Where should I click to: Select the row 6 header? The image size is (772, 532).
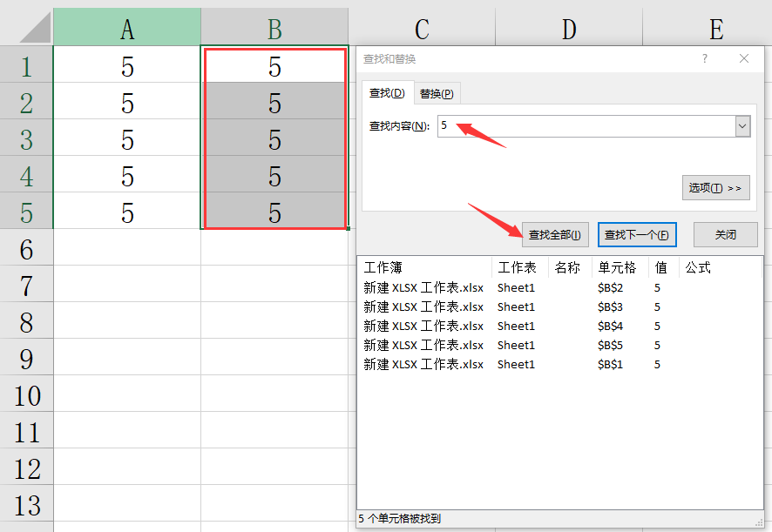coord(26,251)
